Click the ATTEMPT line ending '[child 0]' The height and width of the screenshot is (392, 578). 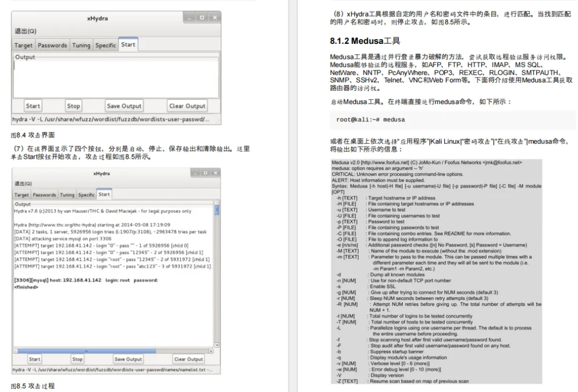(101, 245)
